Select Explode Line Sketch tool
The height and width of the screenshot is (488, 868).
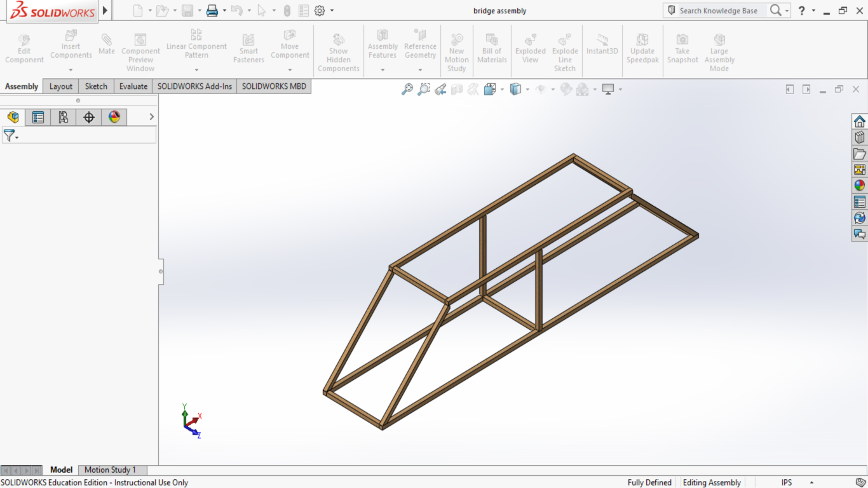tap(565, 53)
